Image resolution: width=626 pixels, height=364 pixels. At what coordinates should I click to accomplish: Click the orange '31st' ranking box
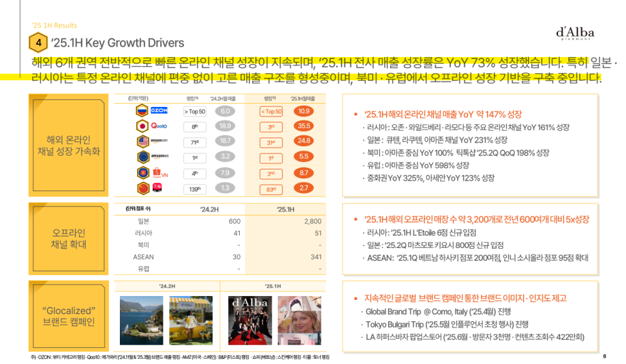[x=271, y=142]
